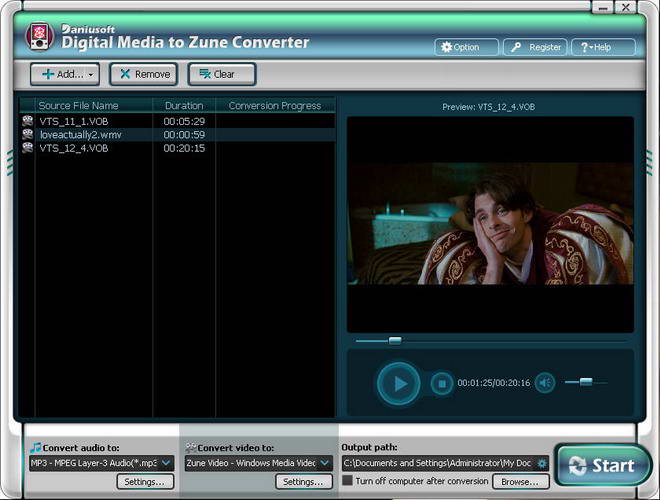Click the Preview: VTS_12_4.VOB title
660x500 pixels.
coord(489,107)
